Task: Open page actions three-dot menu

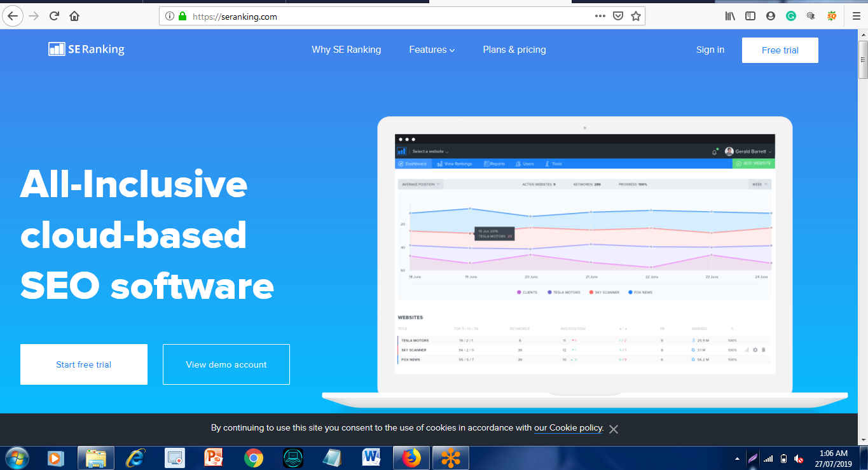Action: pyautogui.click(x=600, y=16)
